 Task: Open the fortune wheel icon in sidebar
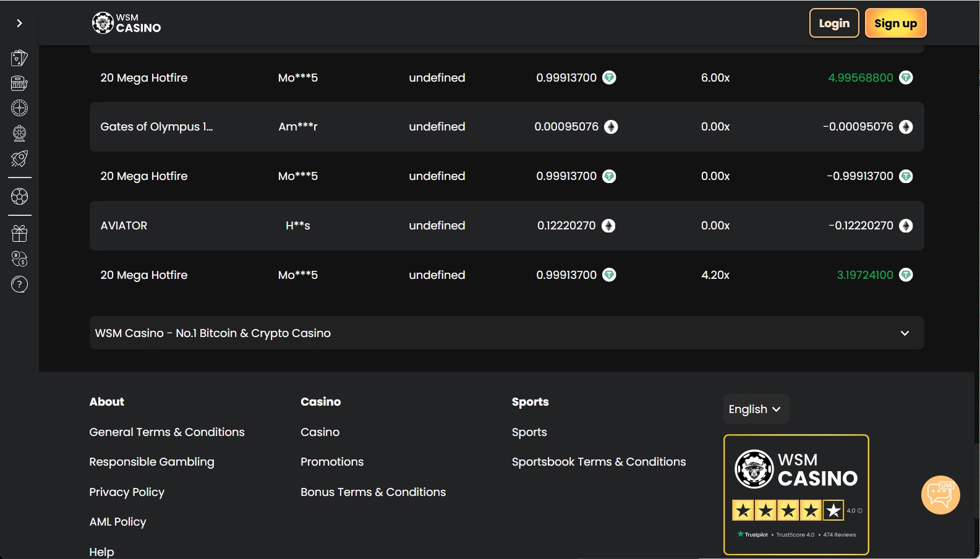pyautogui.click(x=19, y=133)
